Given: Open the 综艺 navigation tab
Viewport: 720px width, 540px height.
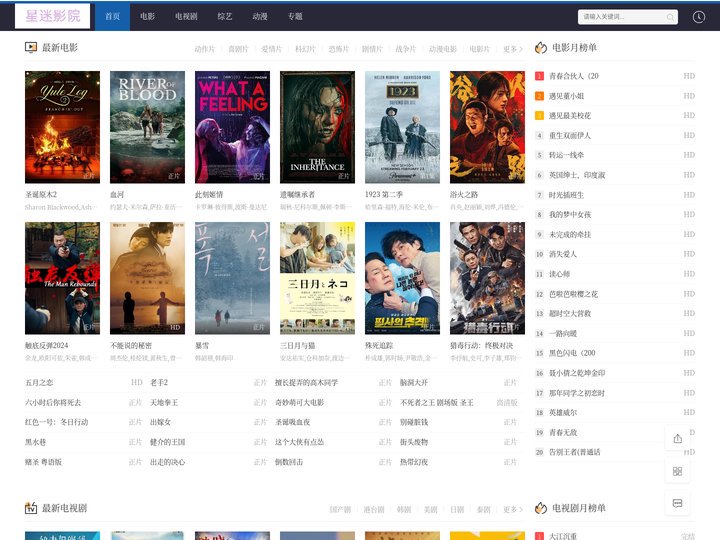Looking at the screenshot, I should coord(225,17).
